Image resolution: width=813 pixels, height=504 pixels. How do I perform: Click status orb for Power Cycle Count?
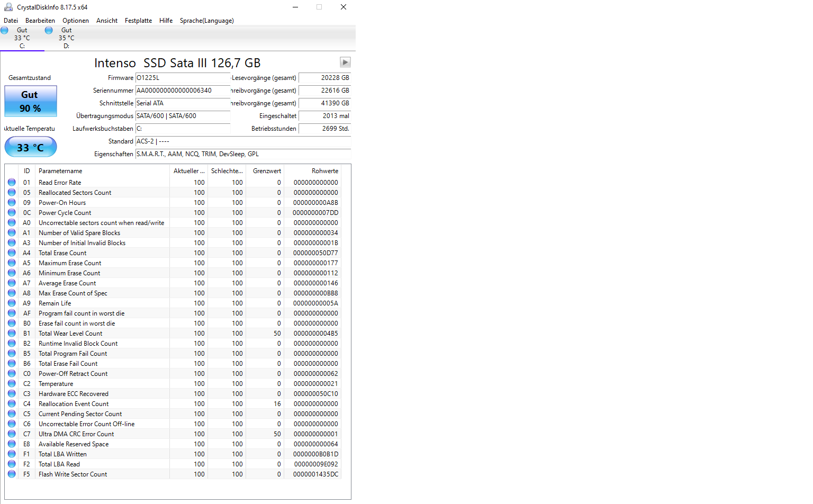click(12, 212)
